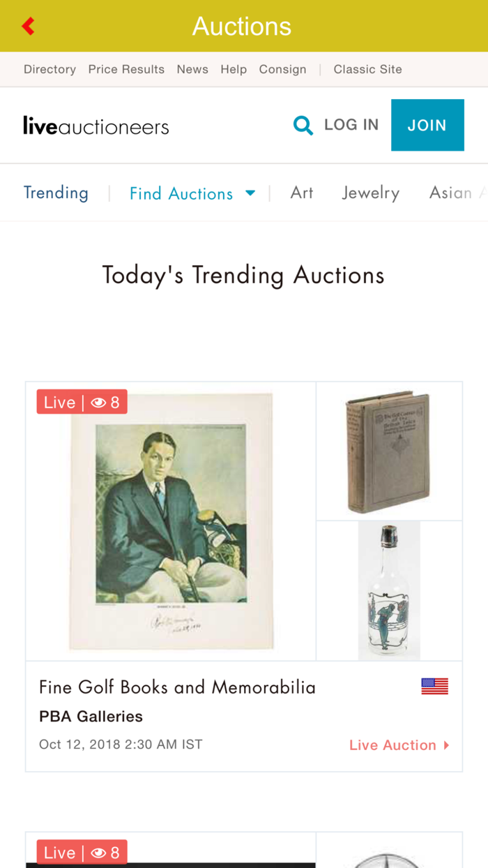Open the golf book thumbnail
This screenshot has height=868, width=488.
[389, 450]
